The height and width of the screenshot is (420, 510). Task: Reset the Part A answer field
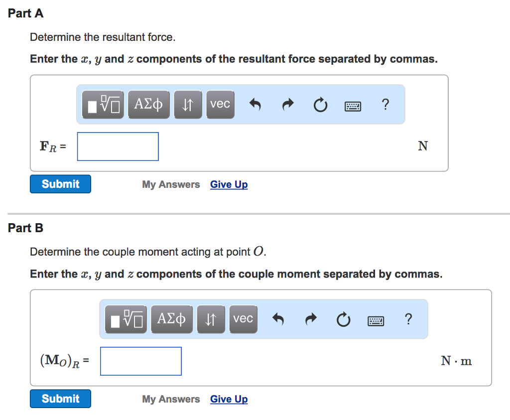pyautogui.click(x=320, y=105)
